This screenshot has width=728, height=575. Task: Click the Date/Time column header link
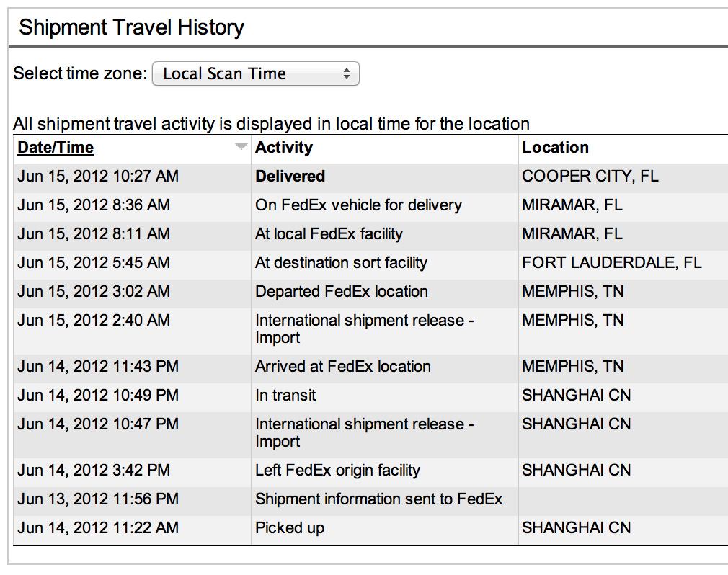[x=56, y=148]
